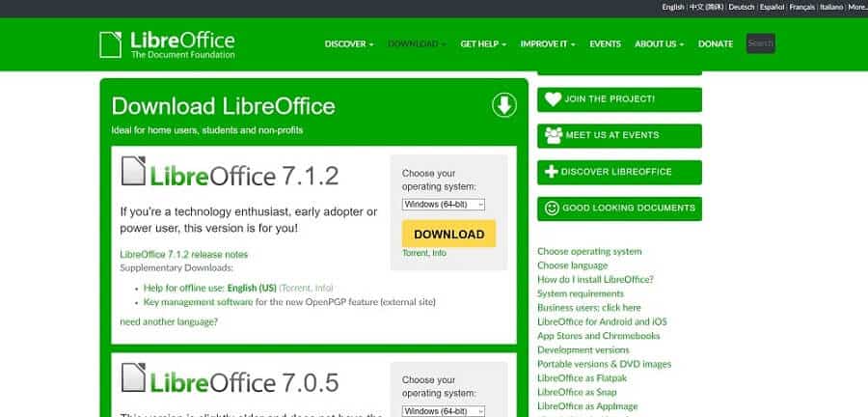Image resolution: width=868 pixels, height=417 pixels.
Task: Click the English (US) offline help link
Action: [x=252, y=288]
